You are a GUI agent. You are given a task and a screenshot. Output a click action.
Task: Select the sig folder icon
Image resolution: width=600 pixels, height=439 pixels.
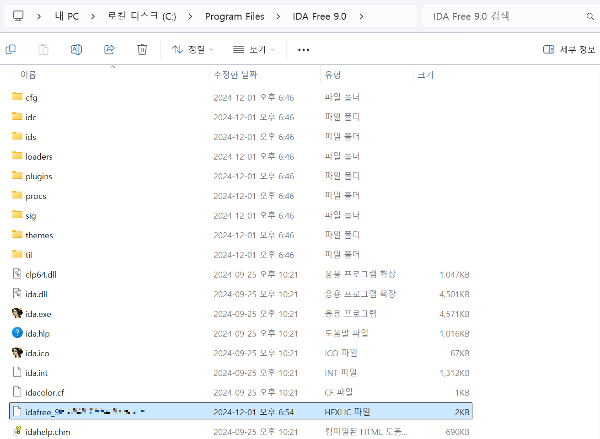tap(17, 214)
